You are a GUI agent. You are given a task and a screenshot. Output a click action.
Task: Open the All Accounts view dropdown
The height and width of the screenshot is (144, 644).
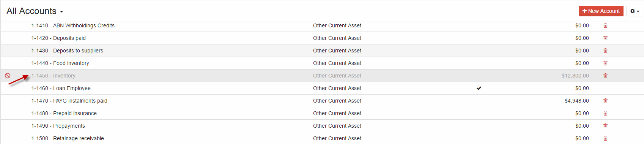[x=35, y=11]
